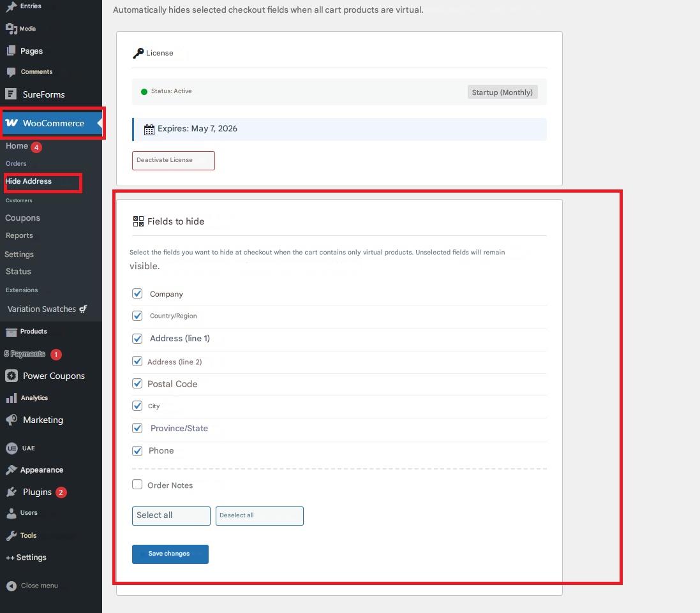
Task: Click the Analytics bar chart icon
Action: (11, 398)
